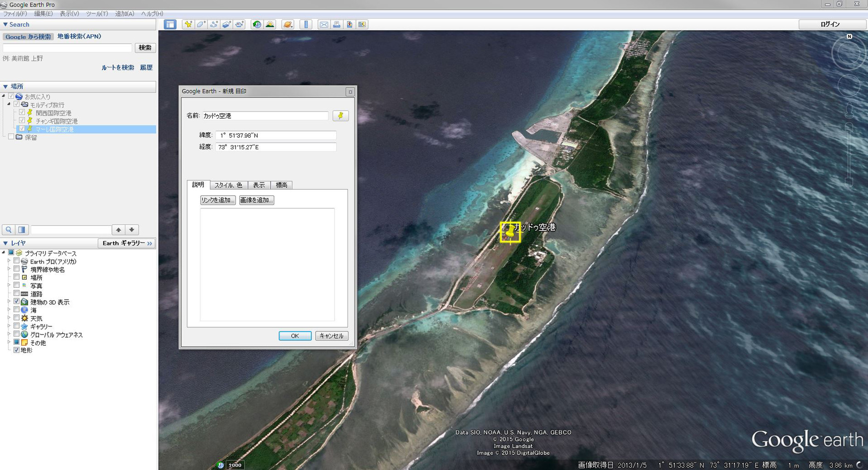
Task: Expand グローバル アウェアネス layer node
Action: [x=9, y=334]
